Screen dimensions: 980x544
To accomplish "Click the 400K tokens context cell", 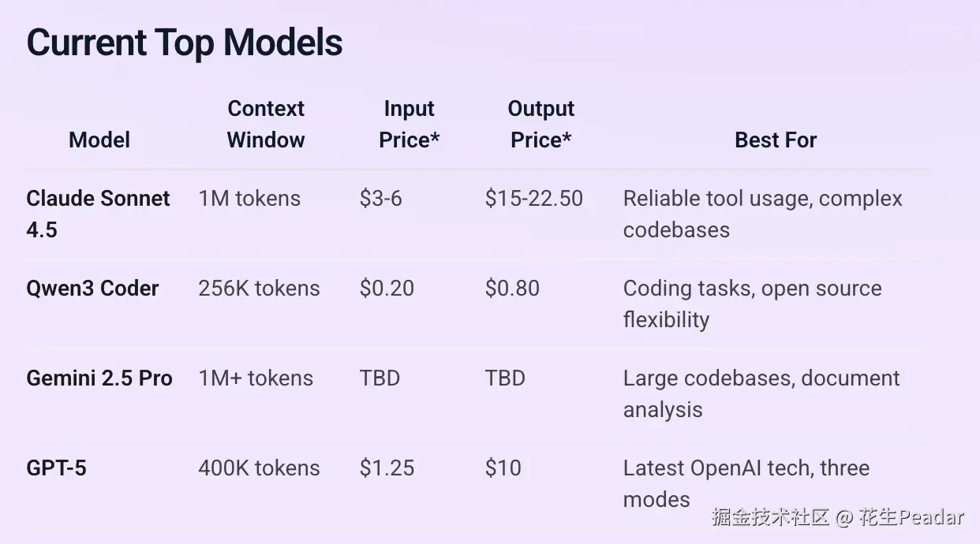I will [259, 468].
